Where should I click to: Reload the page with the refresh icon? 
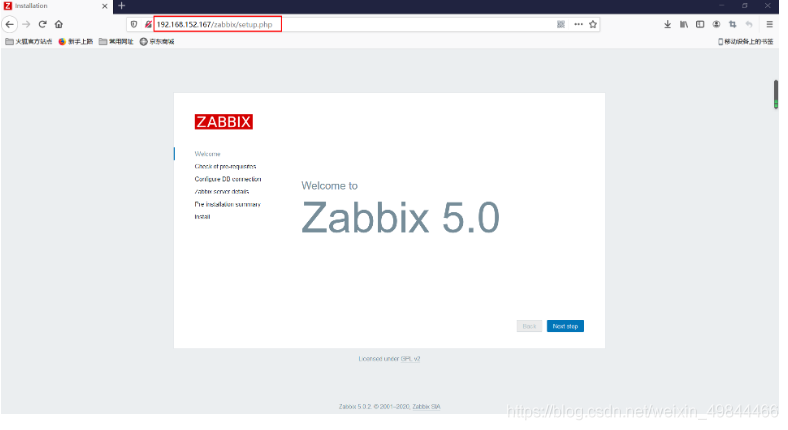point(43,24)
